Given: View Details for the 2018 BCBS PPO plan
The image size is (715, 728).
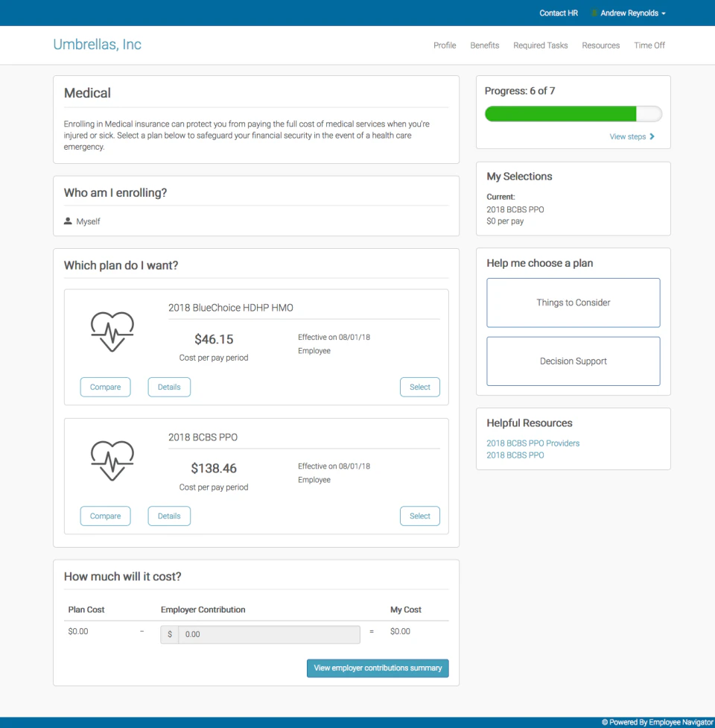Looking at the screenshot, I should (169, 516).
